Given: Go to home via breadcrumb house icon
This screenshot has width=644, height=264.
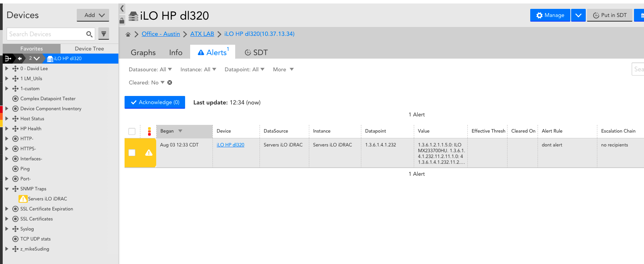Looking at the screenshot, I should (x=128, y=34).
